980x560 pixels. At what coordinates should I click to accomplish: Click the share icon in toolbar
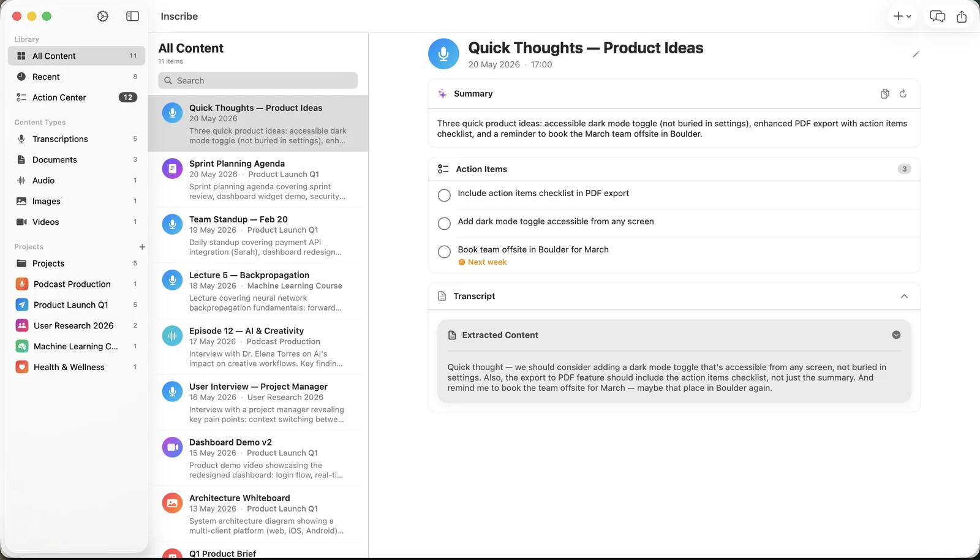(x=962, y=17)
